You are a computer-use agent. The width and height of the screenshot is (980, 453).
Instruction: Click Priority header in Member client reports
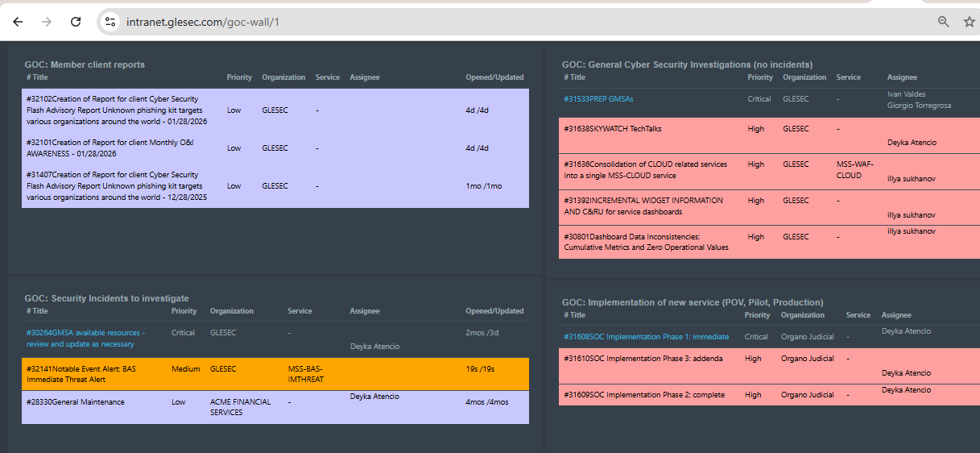tap(238, 77)
